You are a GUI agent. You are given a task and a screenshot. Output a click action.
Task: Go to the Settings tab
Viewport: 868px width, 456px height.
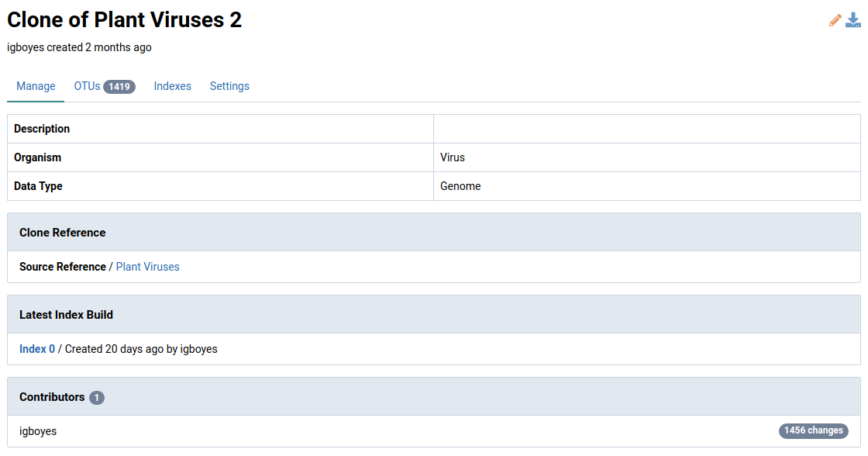point(229,86)
